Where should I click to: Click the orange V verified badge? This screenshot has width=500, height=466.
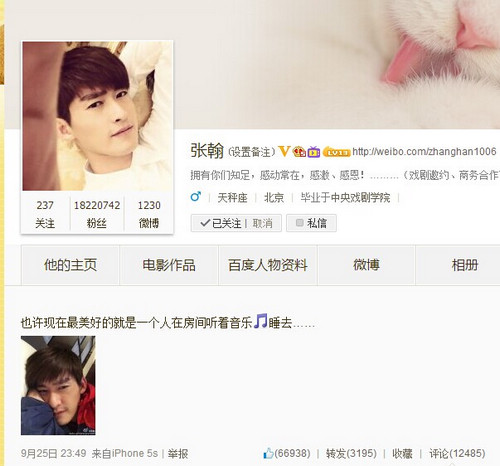pyautogui.click(x=284, y=152)
